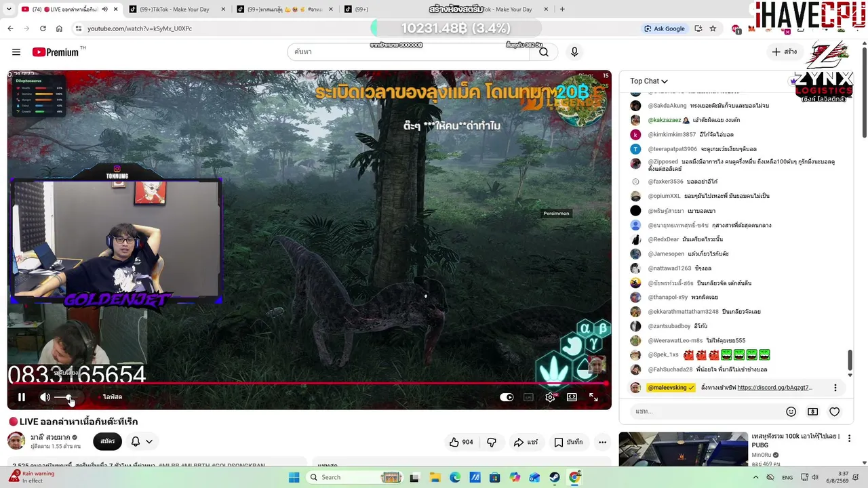
Task: Open the ENG language switcher
Action: pos(787,477)
